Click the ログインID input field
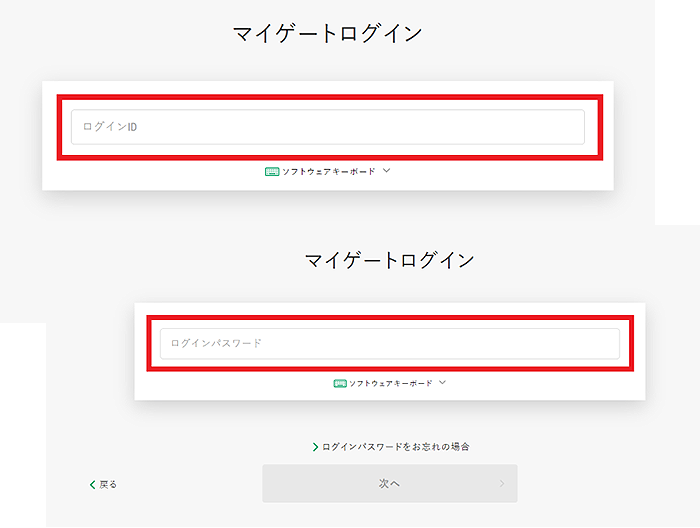The width and height of the screenshot is (700, 528). (328, 127)
